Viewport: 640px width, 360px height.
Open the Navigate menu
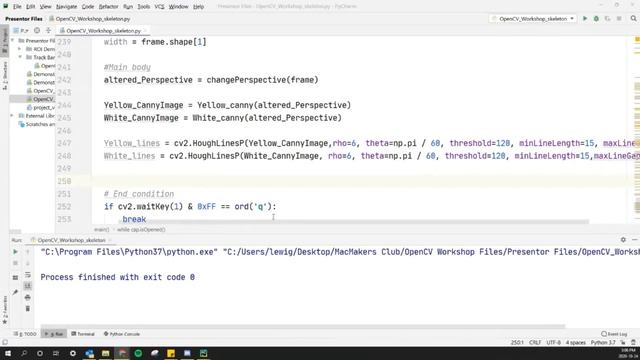point(66,7)
